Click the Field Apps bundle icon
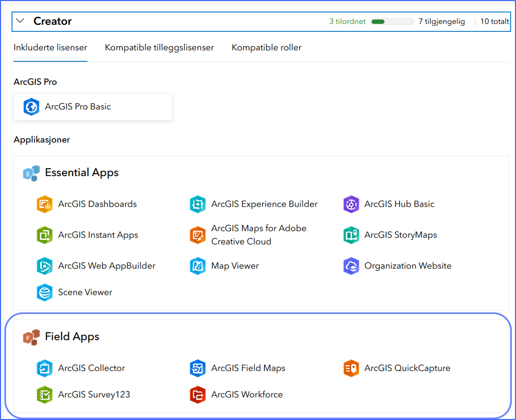516x420 pixels. [31, 337]
